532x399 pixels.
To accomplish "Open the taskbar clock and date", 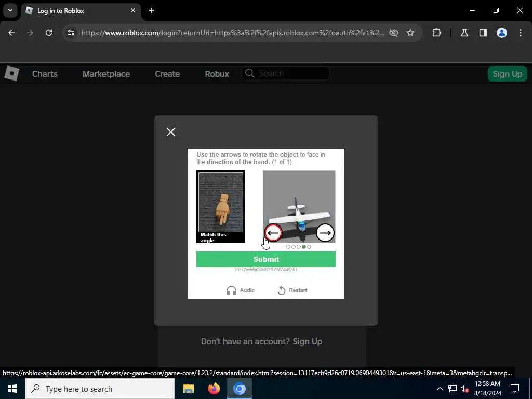I will [x=487, y=389].
